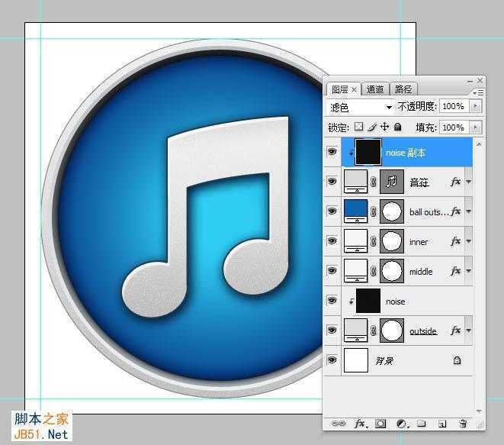Click link layers icon at panel bottom

[338, 424]
